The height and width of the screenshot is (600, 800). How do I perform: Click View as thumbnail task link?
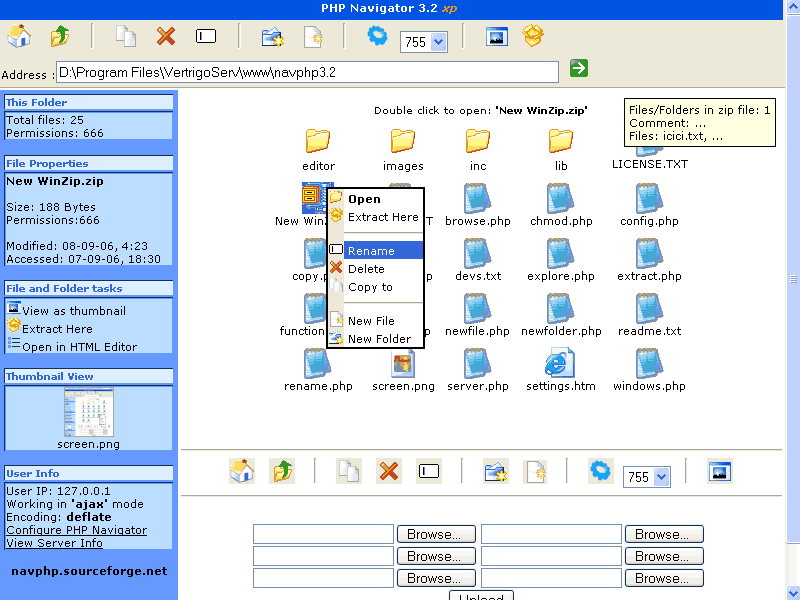point(73,311)
